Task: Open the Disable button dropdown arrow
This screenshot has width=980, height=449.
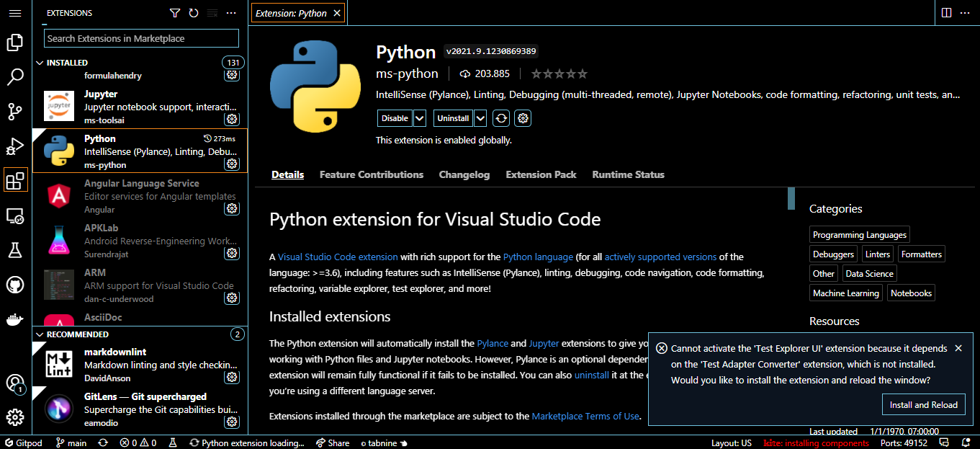Action: tap(420, 118)
